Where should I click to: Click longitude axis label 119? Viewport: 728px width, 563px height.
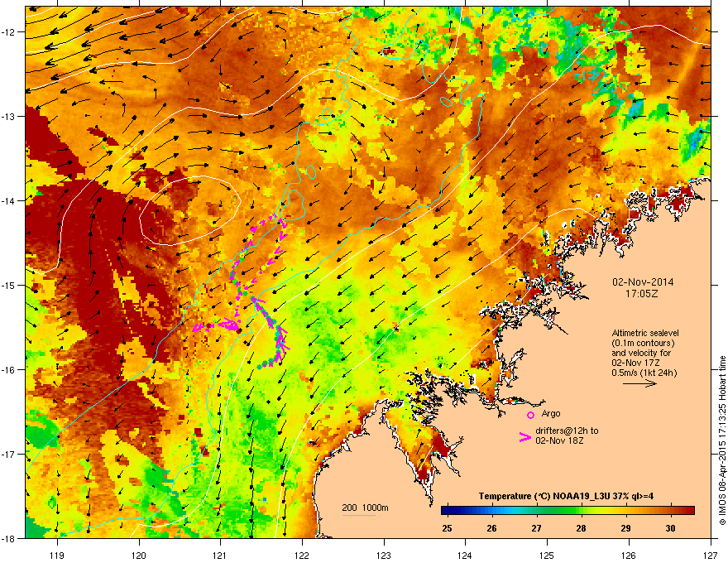(x=57, y=555)
